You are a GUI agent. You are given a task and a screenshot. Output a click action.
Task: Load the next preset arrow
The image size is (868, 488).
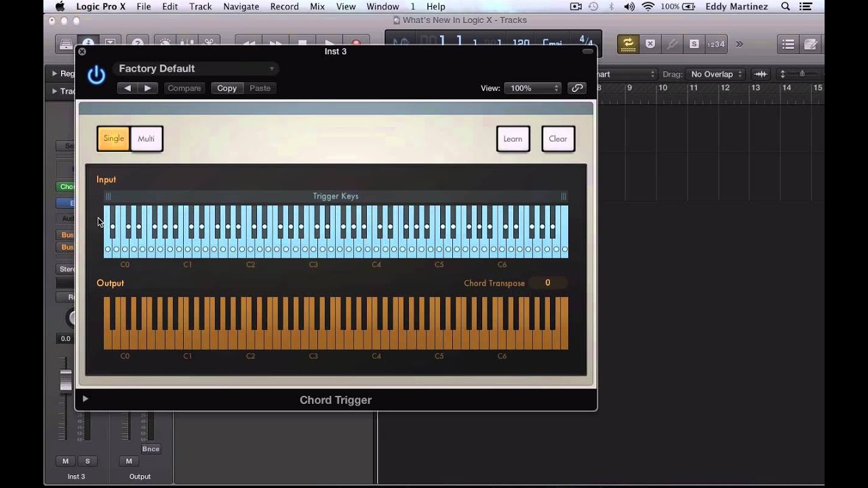(x=147, y=88)
